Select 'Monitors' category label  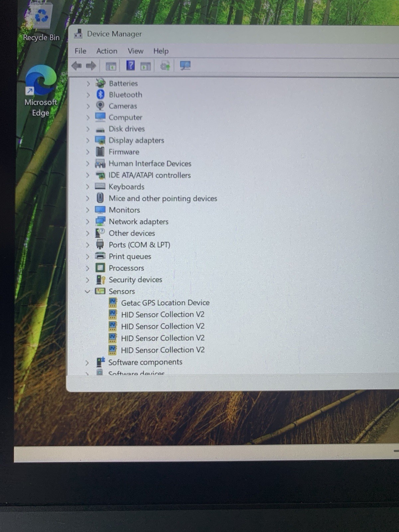[124, 210]
